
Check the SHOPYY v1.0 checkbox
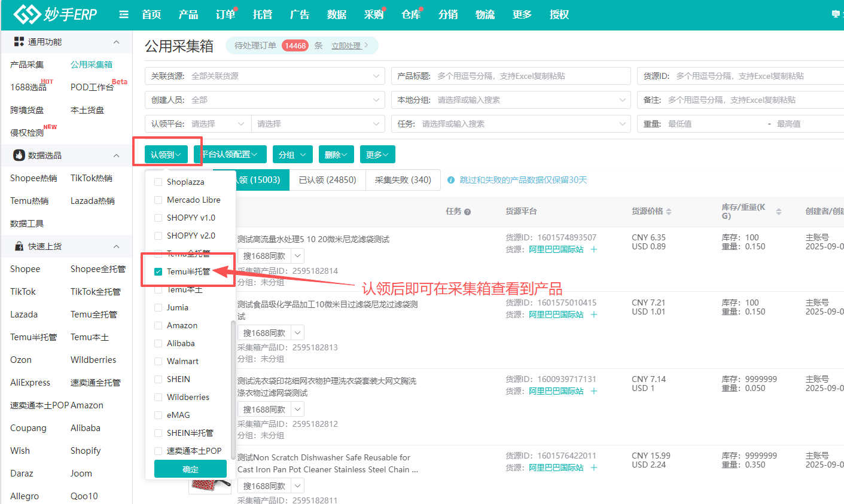(x=159, y=218)
